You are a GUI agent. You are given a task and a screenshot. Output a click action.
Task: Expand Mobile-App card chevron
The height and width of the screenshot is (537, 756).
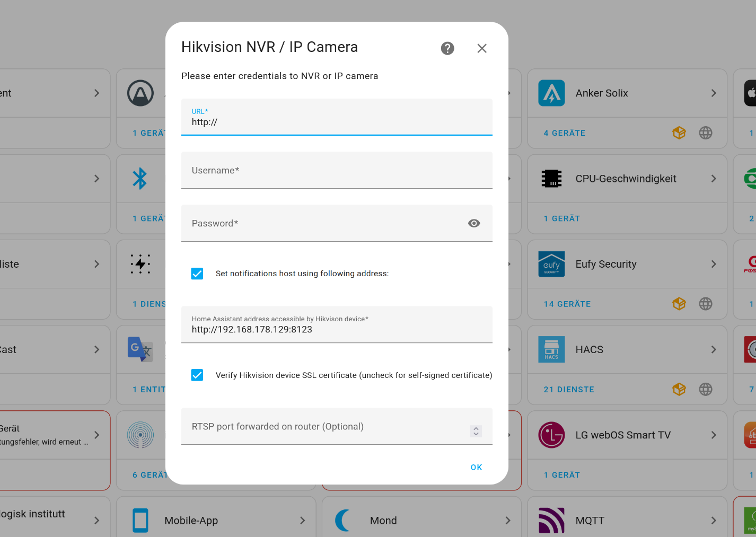(x=302, y=521)
